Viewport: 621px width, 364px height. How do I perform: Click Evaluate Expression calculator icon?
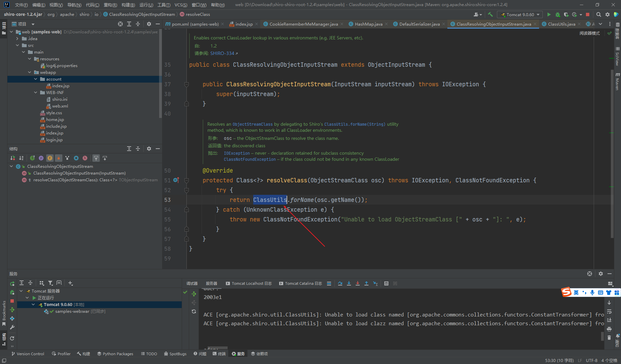pos(386,283)
